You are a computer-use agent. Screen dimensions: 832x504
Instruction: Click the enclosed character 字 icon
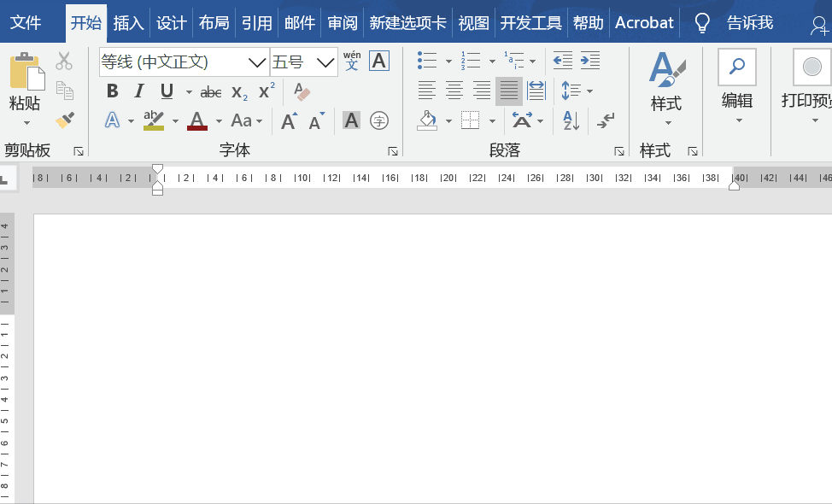point(379,120)
